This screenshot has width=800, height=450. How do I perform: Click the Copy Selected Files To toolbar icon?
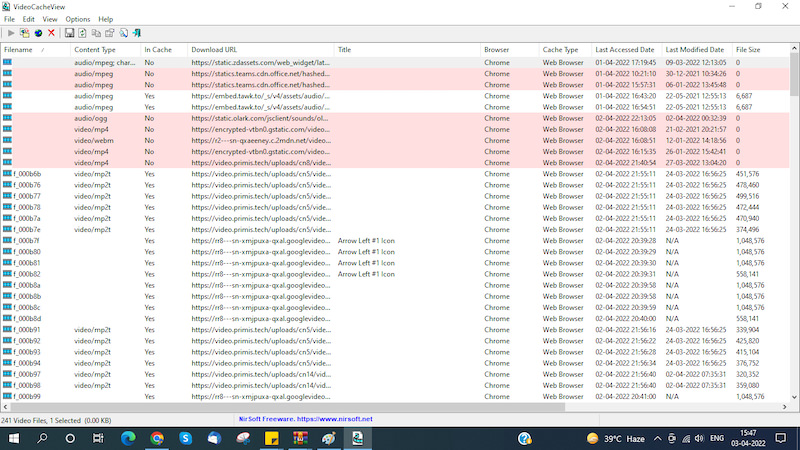coord(24,33)
